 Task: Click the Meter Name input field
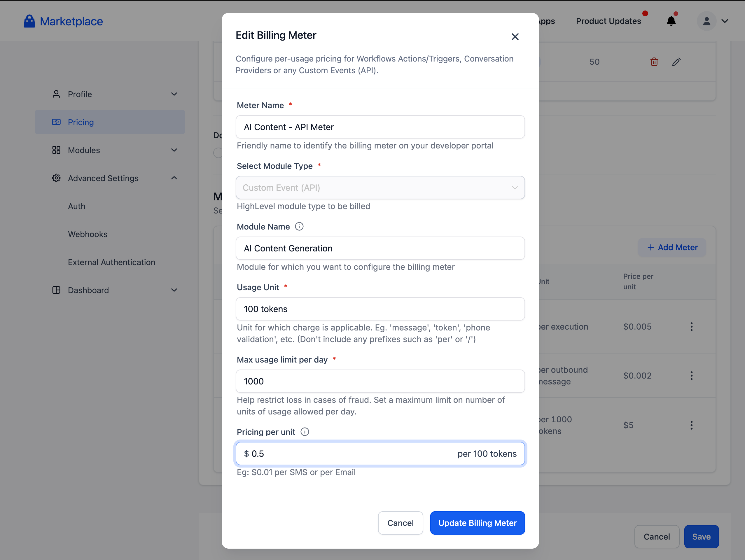click(x=380, y=127)
